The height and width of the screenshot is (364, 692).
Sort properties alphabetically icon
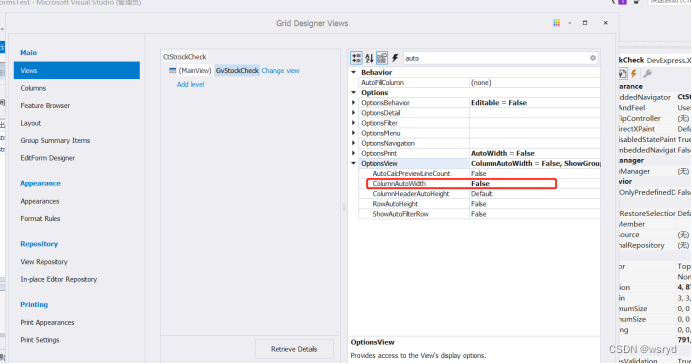369,58
